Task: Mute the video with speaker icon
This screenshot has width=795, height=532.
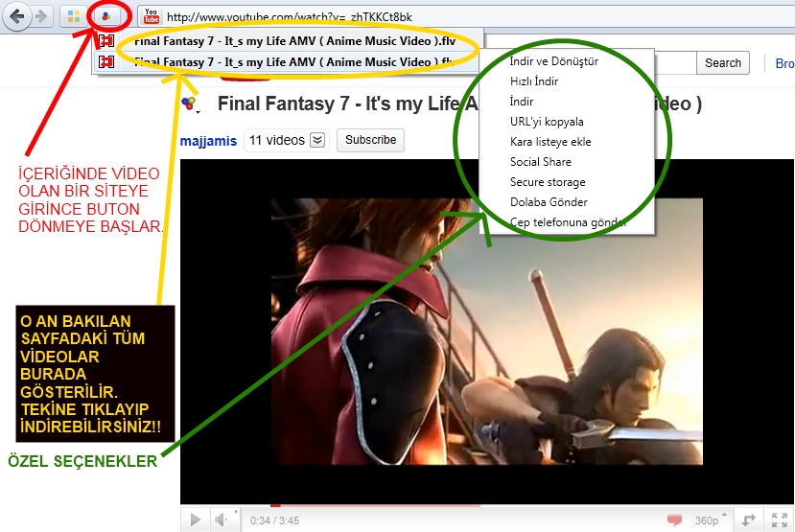Action: coord(222,520)
